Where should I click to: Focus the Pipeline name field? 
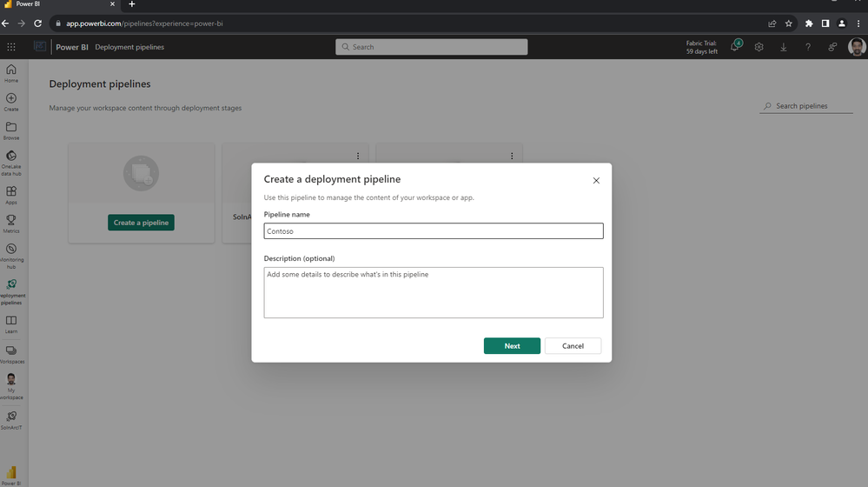tap(434, 231)
